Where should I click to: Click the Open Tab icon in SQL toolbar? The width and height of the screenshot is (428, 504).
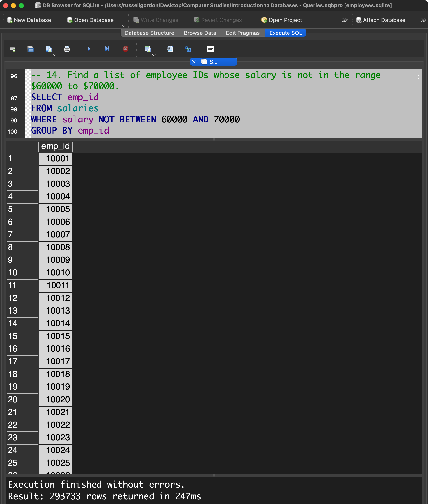(12, 49)
